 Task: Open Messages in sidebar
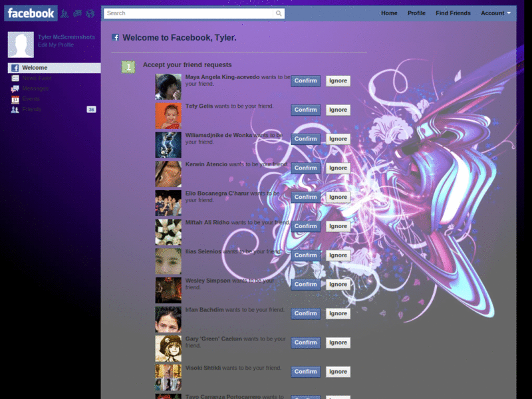click(x=35, y=89)
